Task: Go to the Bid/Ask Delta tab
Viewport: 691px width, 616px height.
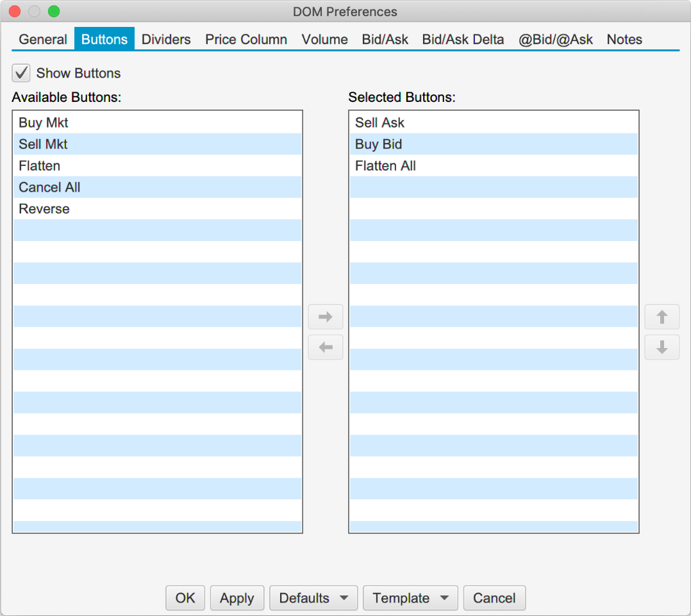Action: click(x=463, y=39)
